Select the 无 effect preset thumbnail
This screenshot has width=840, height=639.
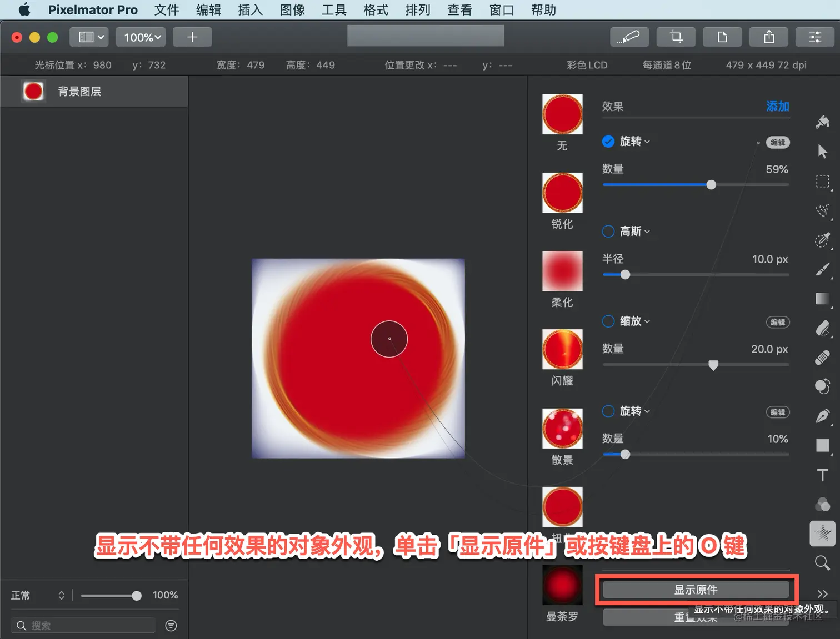click(562, 114)
